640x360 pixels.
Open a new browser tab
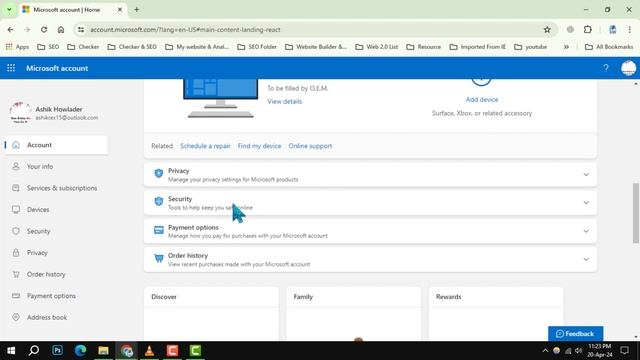click(x=136, y=9)
